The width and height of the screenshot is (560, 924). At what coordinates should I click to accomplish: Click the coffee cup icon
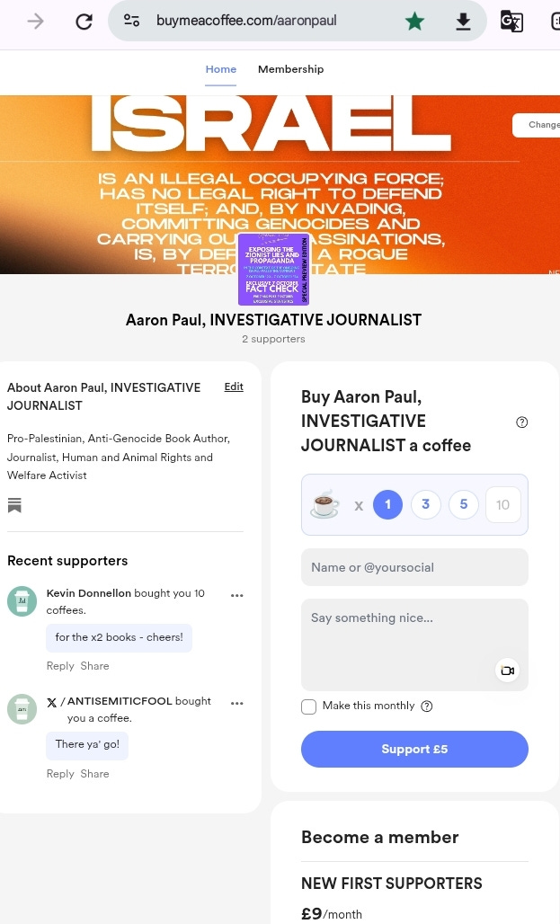coord(324,504)
